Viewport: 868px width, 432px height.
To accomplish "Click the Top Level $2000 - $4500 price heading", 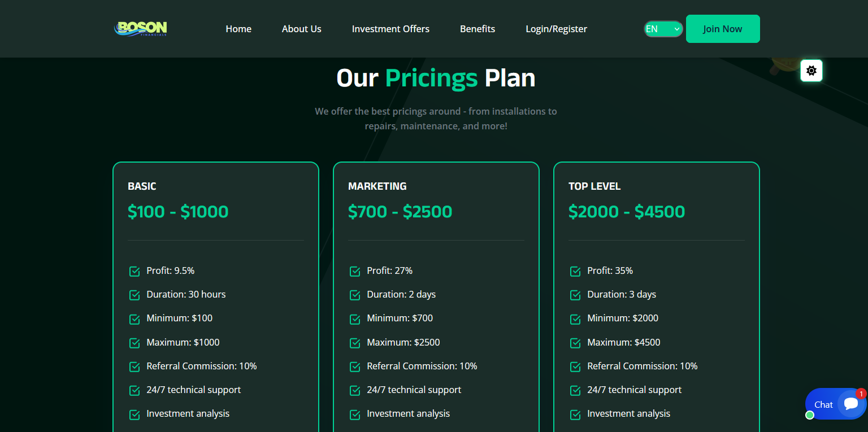I will (x=627, y=212).
